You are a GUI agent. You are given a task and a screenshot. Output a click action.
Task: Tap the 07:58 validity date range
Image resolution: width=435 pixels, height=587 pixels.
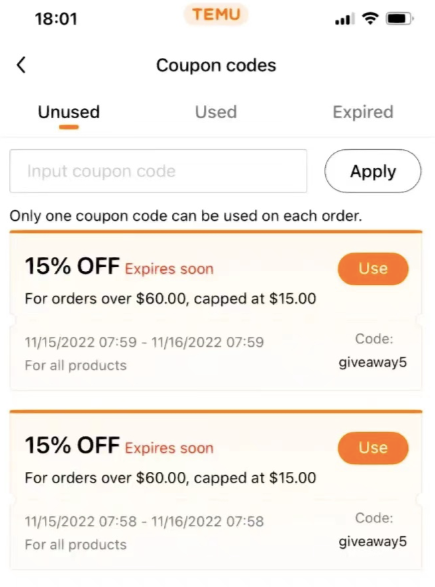[x=144, y=521]
